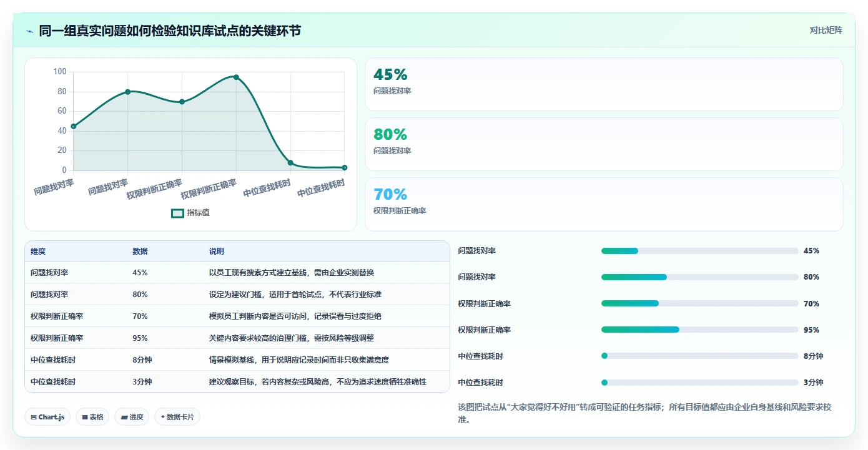Click the chart data point at value 80

tap(127, 92)
